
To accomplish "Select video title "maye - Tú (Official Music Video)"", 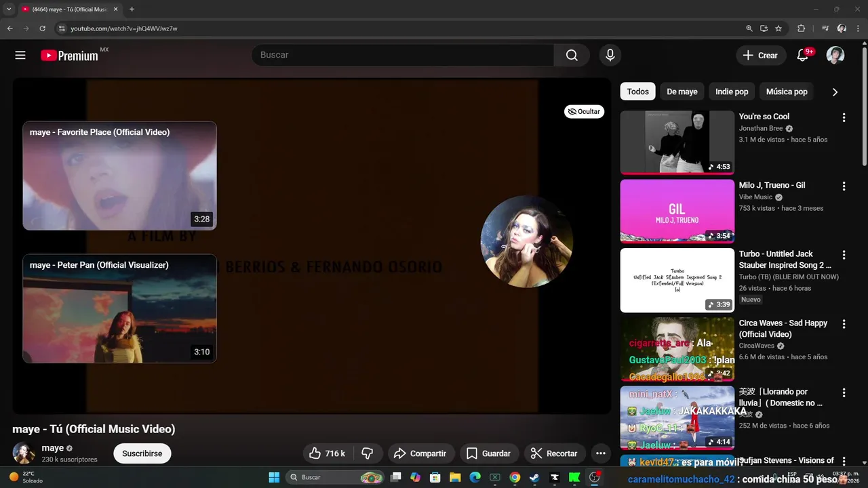I will pyautogui.click(x=94, y=429).
